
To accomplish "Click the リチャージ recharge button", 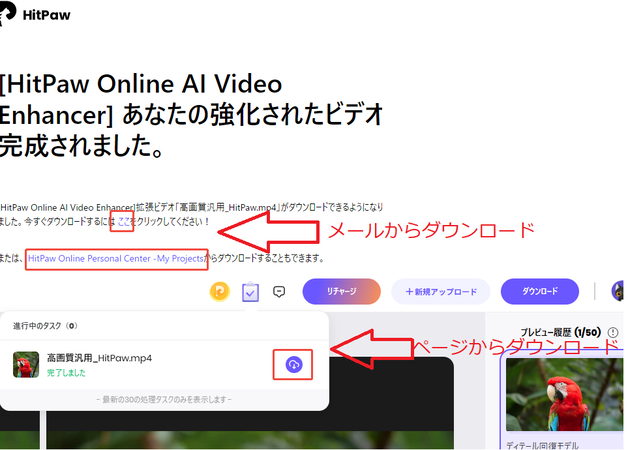I will click(x=341, y=291).
